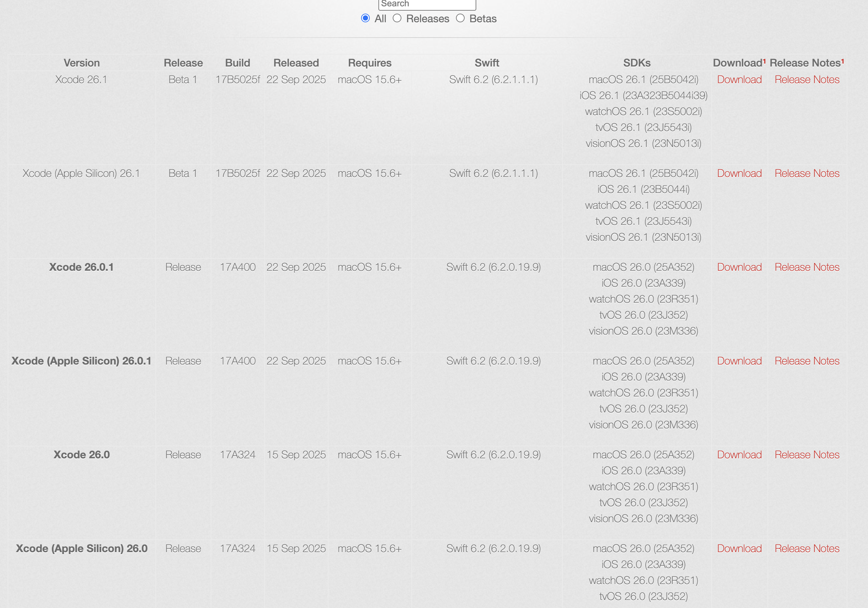Select the Betas filter radio button
Viewport: 868px width, 608px height.
460,18
